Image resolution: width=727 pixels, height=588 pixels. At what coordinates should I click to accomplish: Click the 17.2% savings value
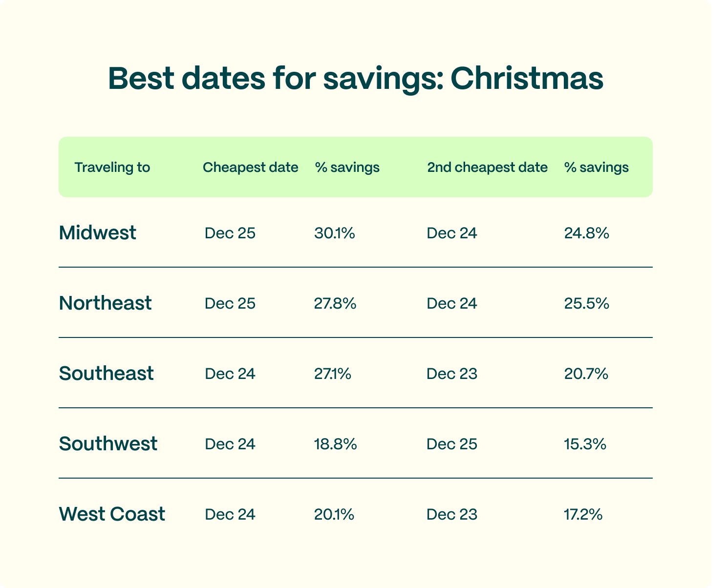583,515
